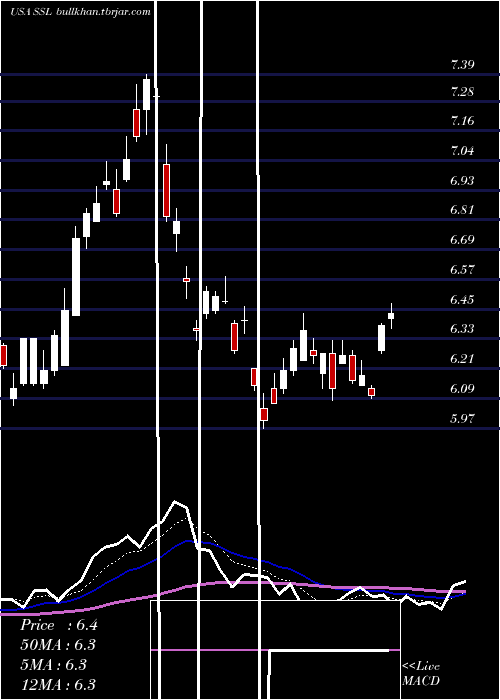The height and width of the screenshot is (700, 500).
Task: Click the 6.33 price axis label
Action: pos(462,329)
